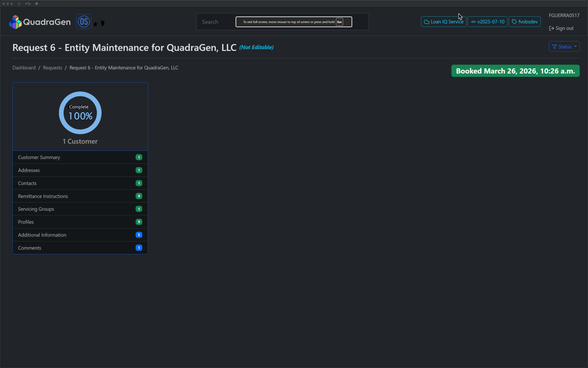Click the 1 Customer label
Image resolution: width=588 pixels, height=368 pixels.
80,141
